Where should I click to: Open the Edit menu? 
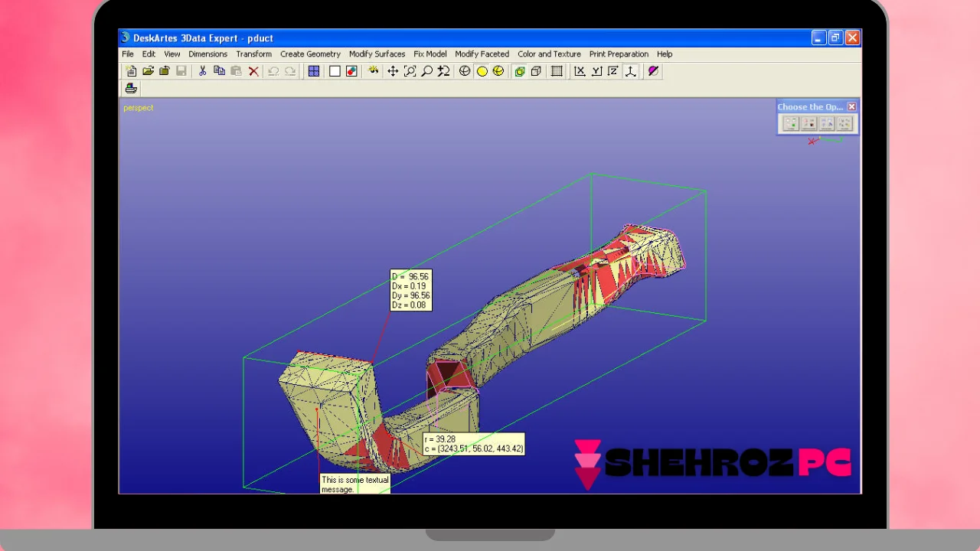coord(149,54)
